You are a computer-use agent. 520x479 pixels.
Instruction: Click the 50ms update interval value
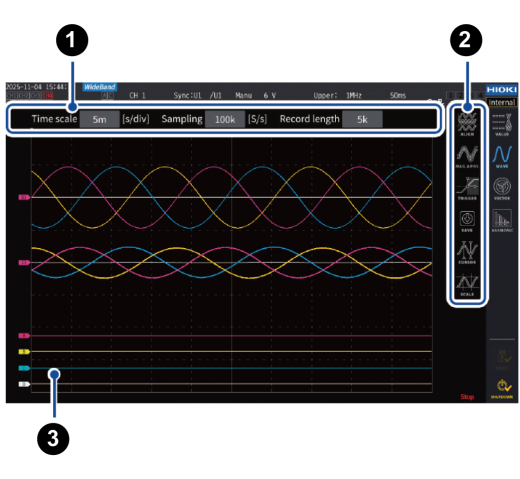point(398,96)
